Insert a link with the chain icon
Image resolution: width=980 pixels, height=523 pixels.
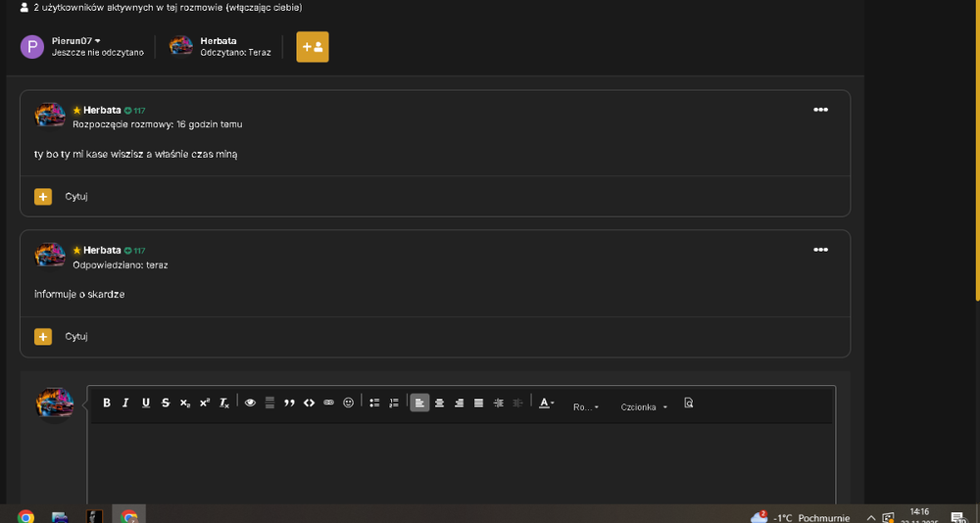[x=328, y=404]
